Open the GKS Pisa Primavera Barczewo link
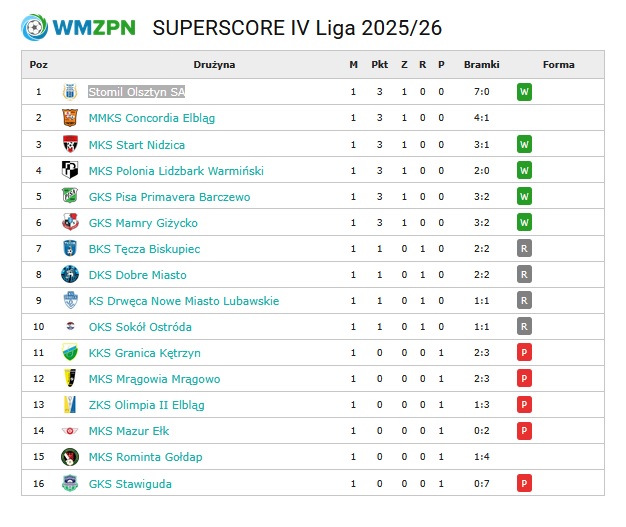626x527 pixels. (169, 196)
